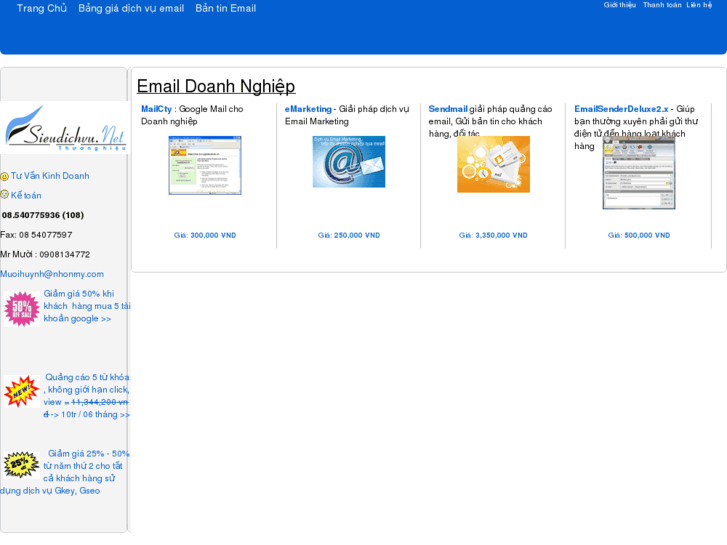Click the price Giá: 300,000 VND
The image size is (727, 545).
pos(205,235)
